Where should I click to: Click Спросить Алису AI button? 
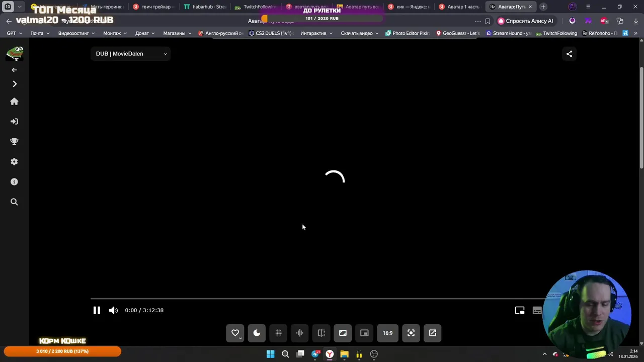click(x=526, y=21)
